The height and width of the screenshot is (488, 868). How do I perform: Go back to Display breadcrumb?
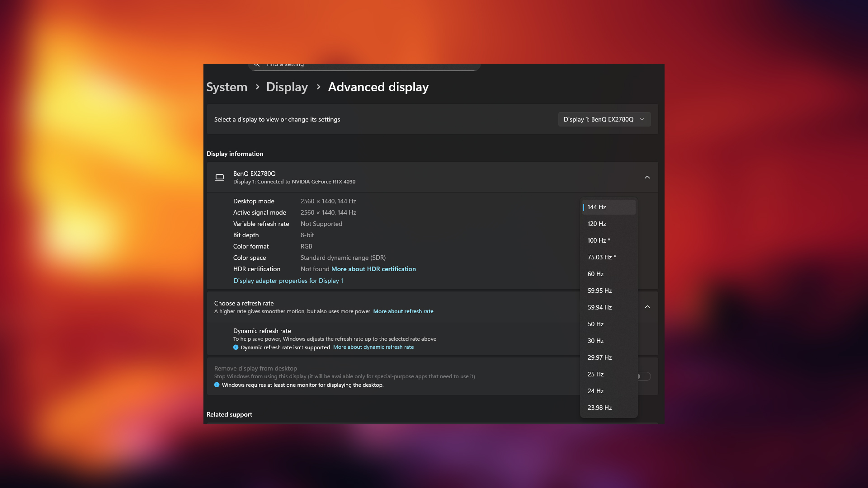tap(287, 87)
